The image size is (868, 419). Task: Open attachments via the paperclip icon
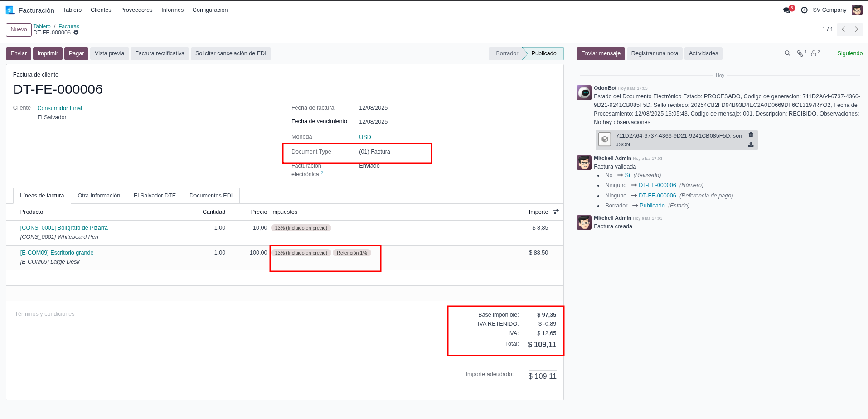tap(800, 53)
